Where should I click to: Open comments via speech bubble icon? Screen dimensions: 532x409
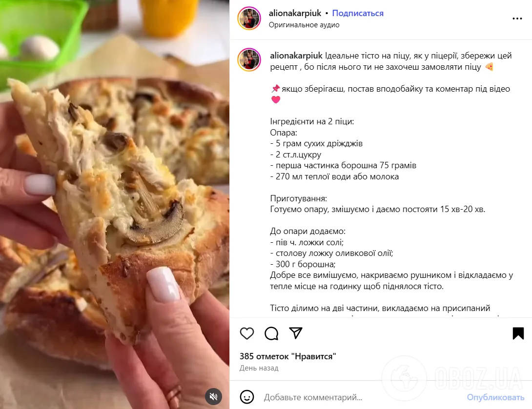pyautogui.click(x=271, y=333)
